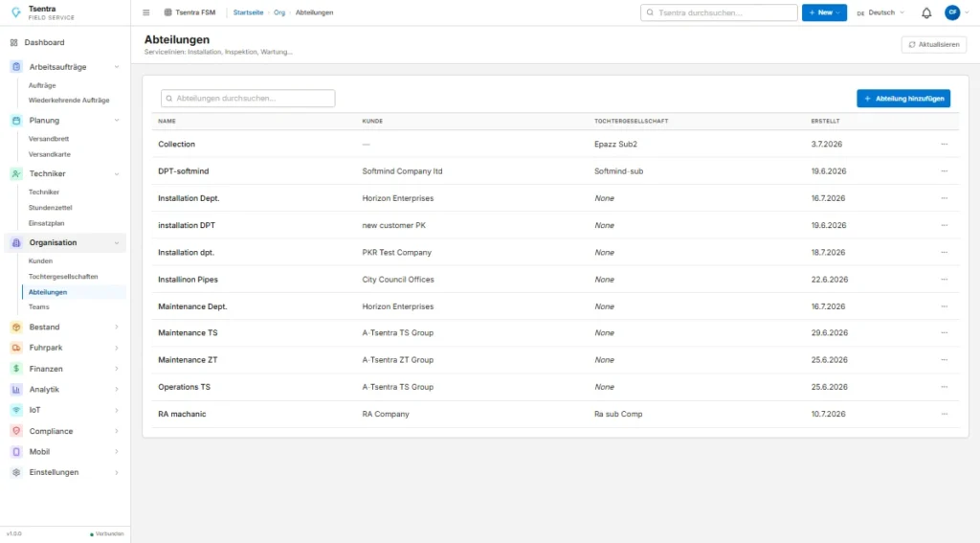Viewport: 980px width, 543px height.
Task: Select the Epazz Sub2 subsidiary cell
Action: click(x=615, y=144)
